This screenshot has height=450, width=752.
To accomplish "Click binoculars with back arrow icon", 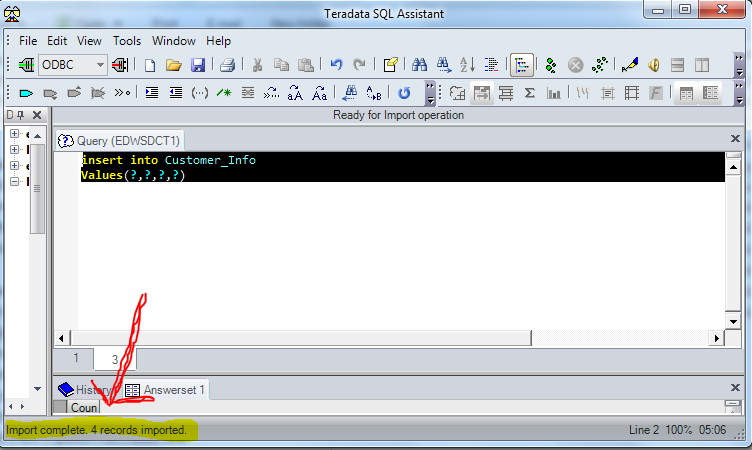I will [350, 93].
